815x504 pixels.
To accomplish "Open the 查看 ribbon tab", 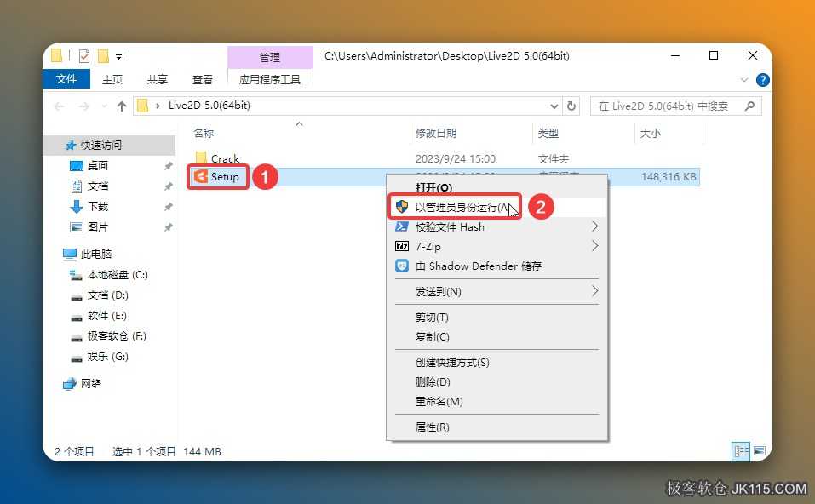I will click(202, 79).
